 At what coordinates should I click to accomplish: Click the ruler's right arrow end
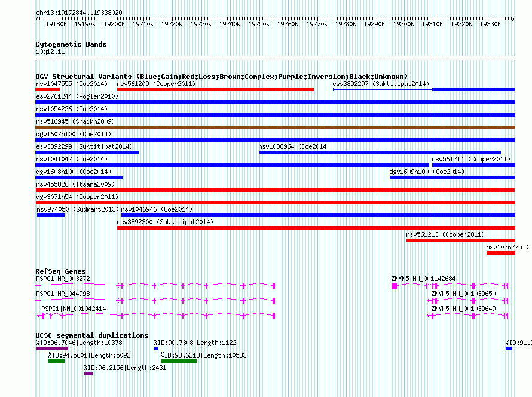tap(513, 19)
